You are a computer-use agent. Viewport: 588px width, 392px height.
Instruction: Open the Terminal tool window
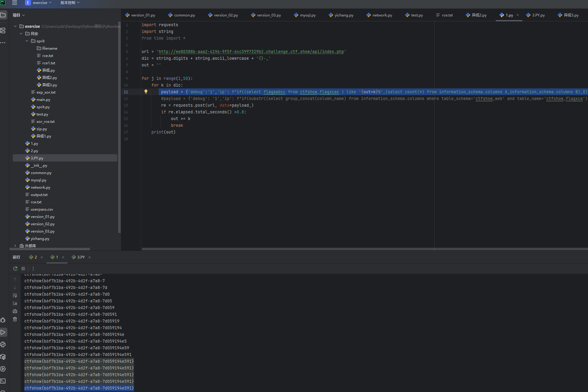point(3,381)
